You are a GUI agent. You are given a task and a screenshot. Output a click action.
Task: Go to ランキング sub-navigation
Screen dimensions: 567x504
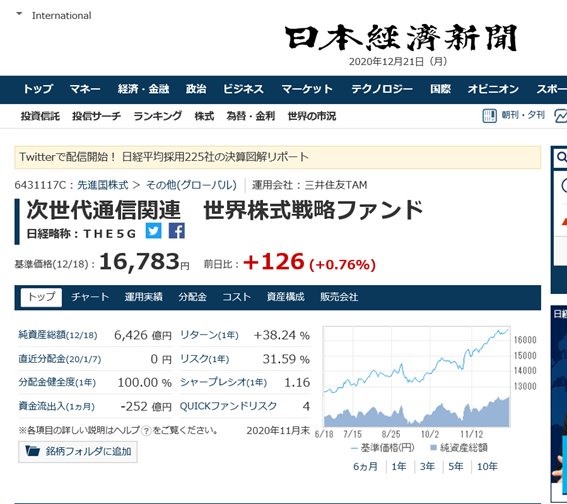pos(158,116)
